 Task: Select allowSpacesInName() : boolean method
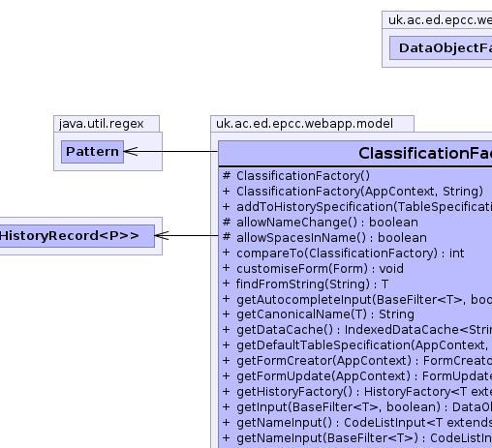click(x=324, y=238)
